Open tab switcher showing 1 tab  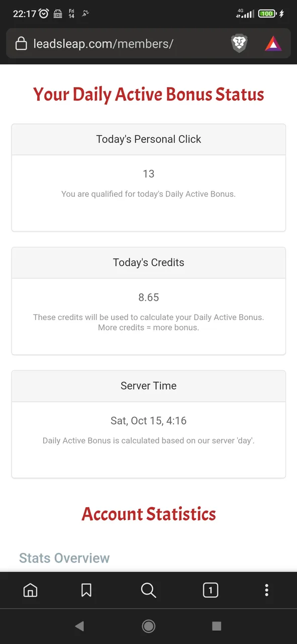pyautogui.click(x=211, y=590)
